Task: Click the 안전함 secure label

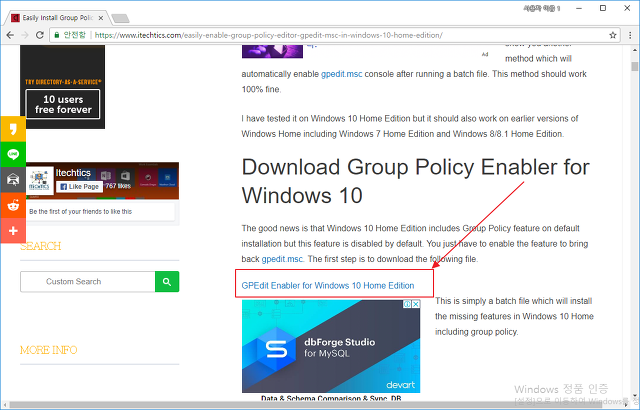Action: pyautogui.click(x=75, y=35)
